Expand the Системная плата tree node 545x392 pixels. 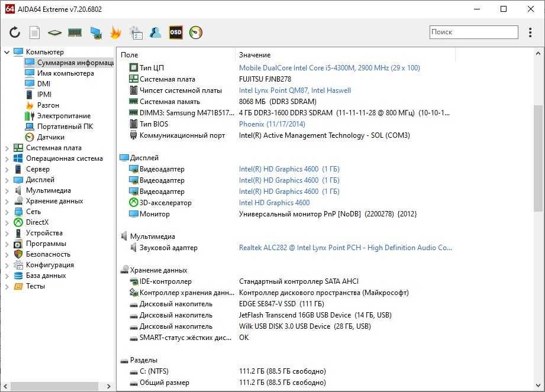(x=7, y=148)
